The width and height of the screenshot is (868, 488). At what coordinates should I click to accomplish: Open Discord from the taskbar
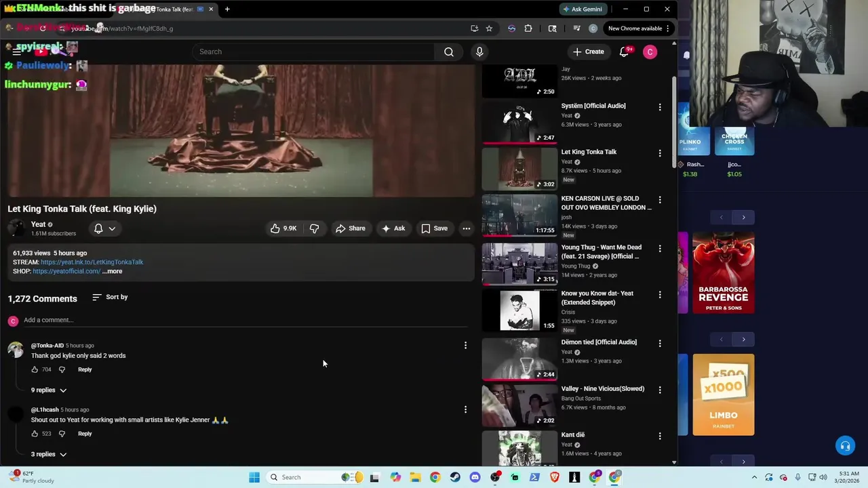475,477
